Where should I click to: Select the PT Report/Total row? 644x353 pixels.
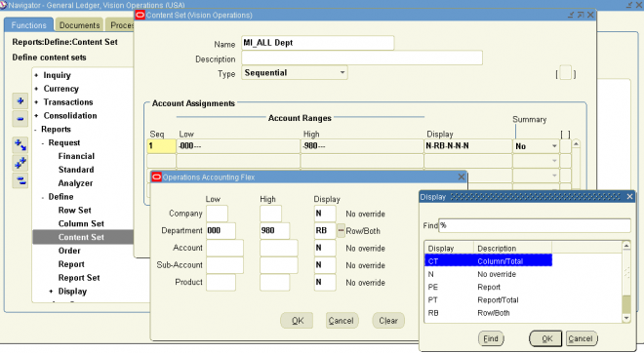click(x=488, y=300)
